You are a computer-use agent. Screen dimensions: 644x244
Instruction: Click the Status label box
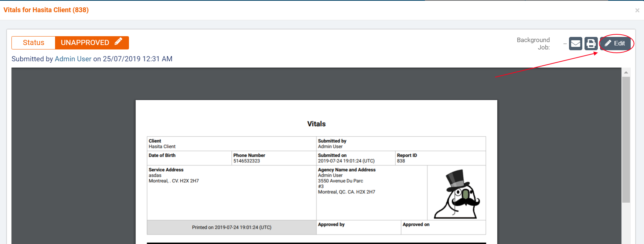[34, 43]
